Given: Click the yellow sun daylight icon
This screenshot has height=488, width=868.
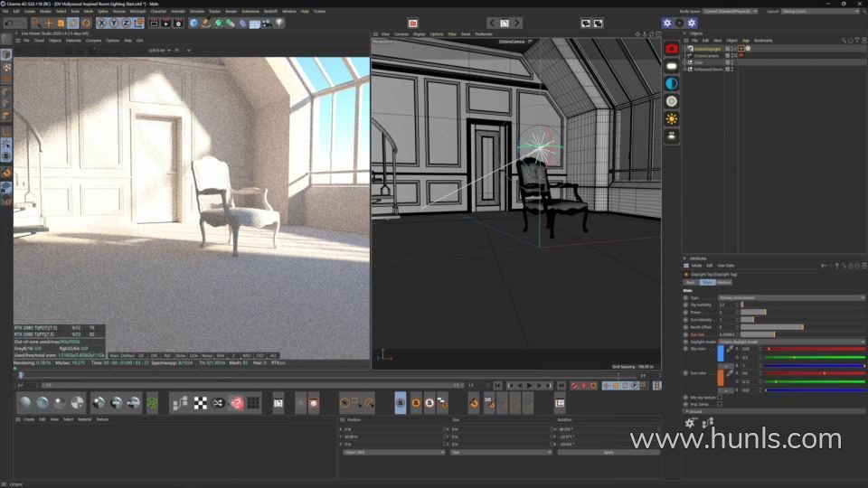Looking at the screenshot, I should point(672,118).
